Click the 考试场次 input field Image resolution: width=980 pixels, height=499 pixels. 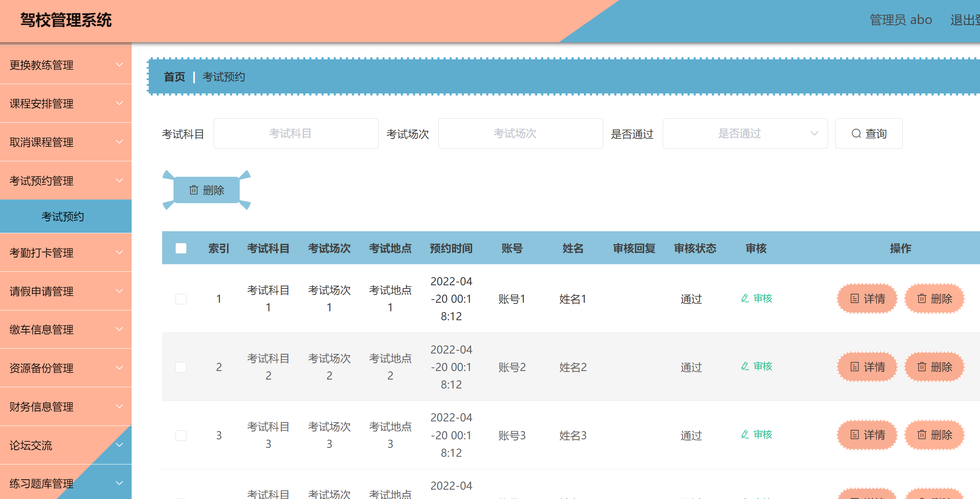tap(520, 134)
